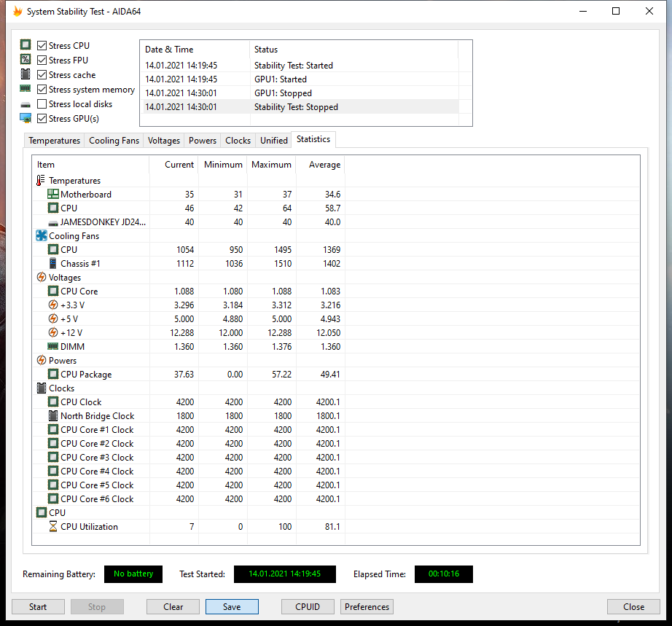Click the local disks drive icon
The height and width of the screenshot is (626, 672).
[26, 104]
